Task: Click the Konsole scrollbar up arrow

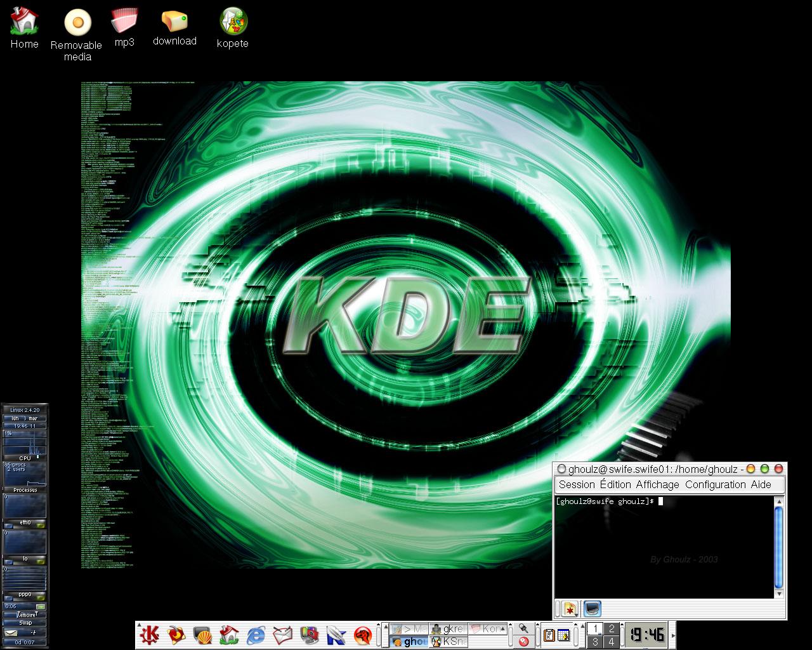Action: tap(779, 501)
